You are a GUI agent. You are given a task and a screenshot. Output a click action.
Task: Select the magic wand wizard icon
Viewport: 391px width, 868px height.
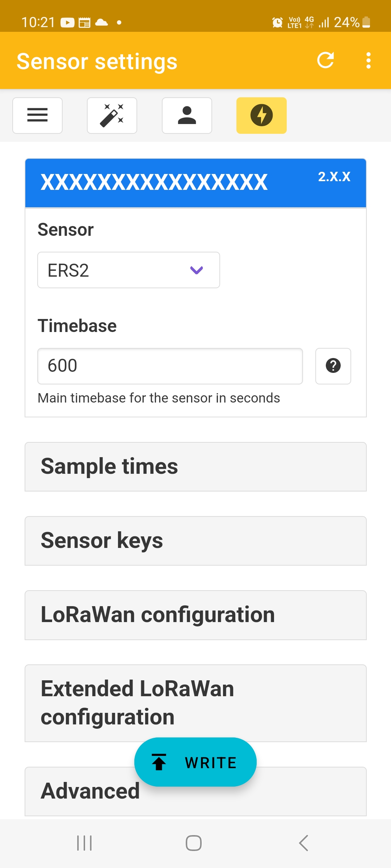pyautogui.click(x=112, y=115)
